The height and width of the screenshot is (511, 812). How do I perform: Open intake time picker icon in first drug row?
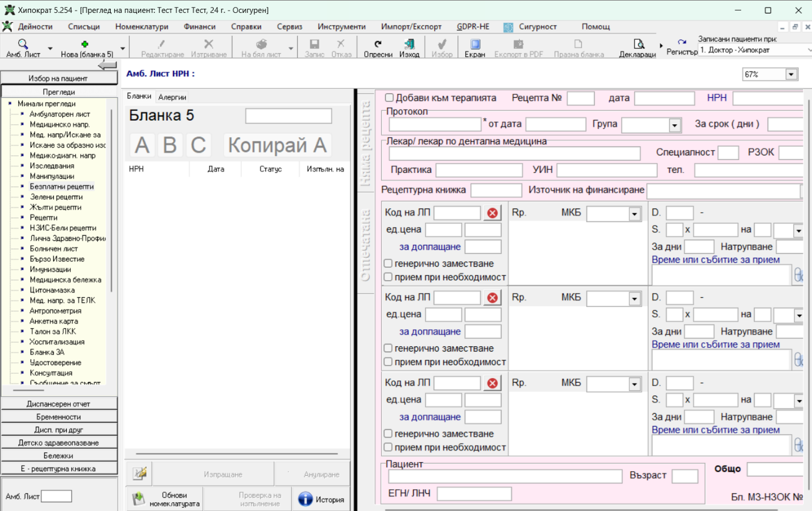tap(799, 275)
